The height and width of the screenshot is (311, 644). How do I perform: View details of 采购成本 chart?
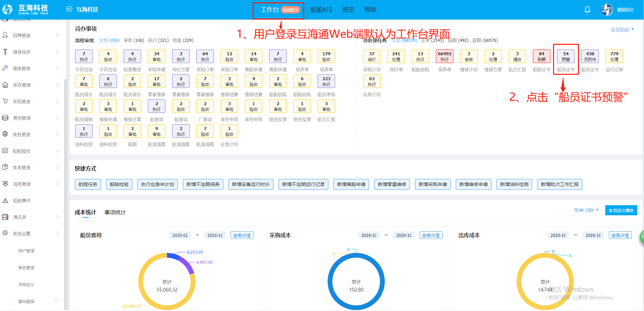[x=431, y=235]
